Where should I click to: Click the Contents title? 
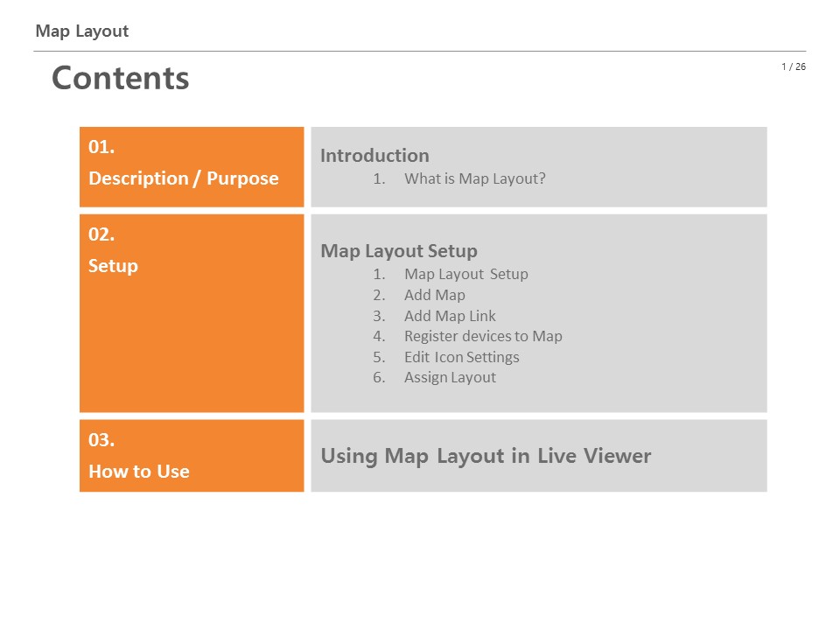120,78
